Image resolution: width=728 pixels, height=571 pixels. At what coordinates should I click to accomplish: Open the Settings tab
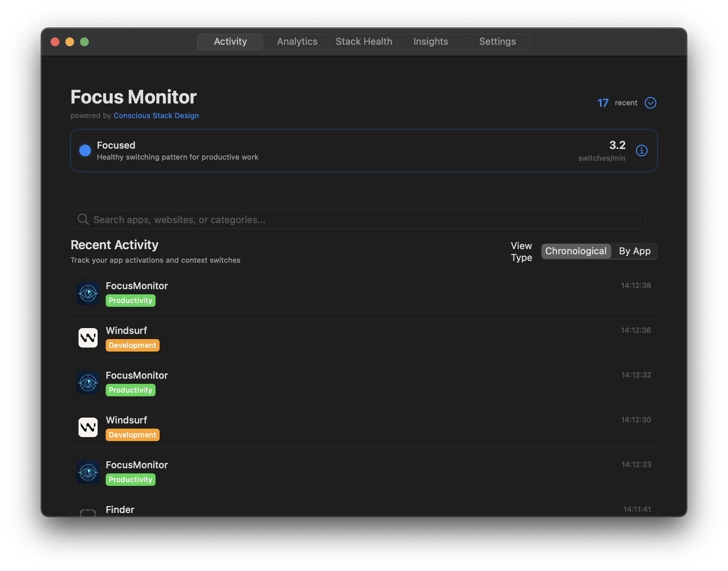(x=497, y=41)
